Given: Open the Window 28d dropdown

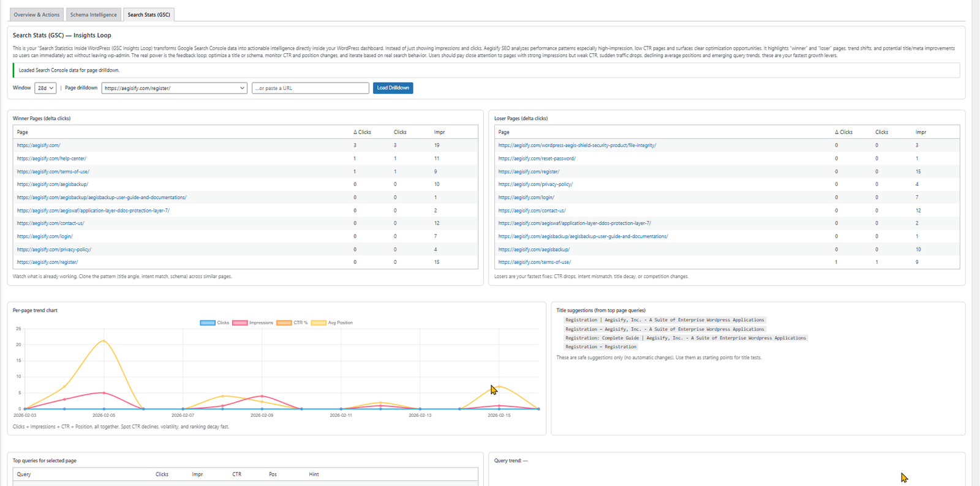Looking at the screenshot, I should point(45,88).
